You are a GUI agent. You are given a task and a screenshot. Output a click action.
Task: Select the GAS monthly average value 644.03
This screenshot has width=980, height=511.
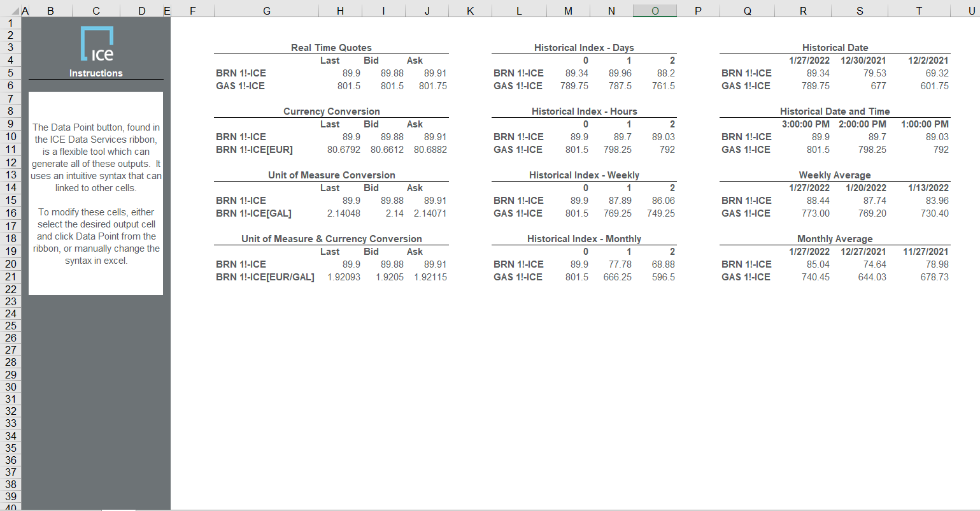click(872, 277)
